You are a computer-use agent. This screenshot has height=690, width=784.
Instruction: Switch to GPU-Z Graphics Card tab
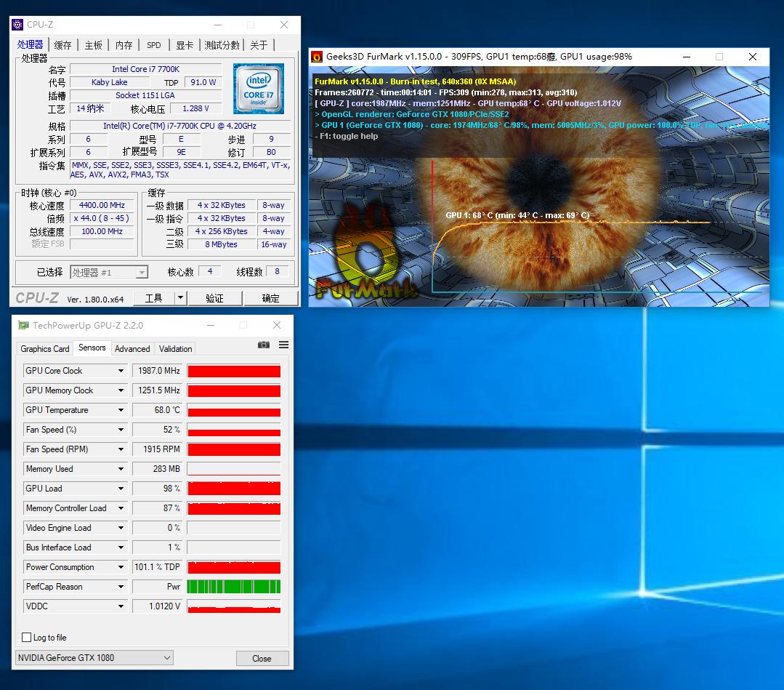45,349
